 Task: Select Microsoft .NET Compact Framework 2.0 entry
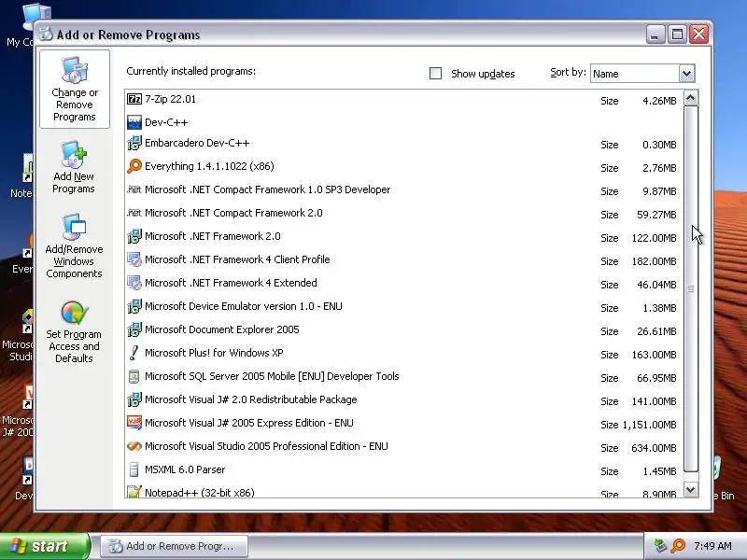tap(403, 213)
